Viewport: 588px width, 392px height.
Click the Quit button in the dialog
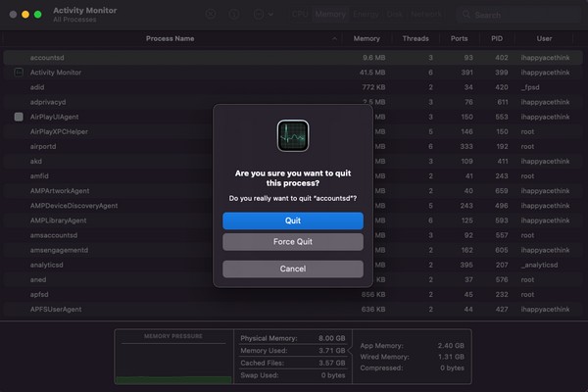coord(293,220)
